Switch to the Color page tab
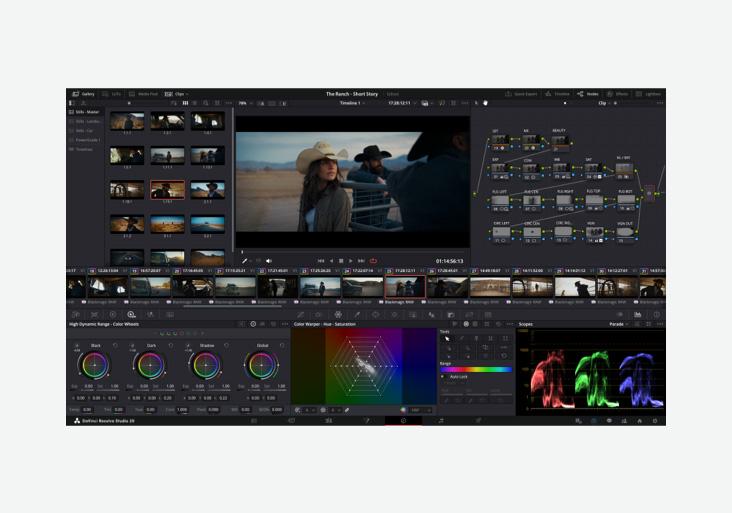The width and height of the screenshot is (732, 513). point(403,421)
